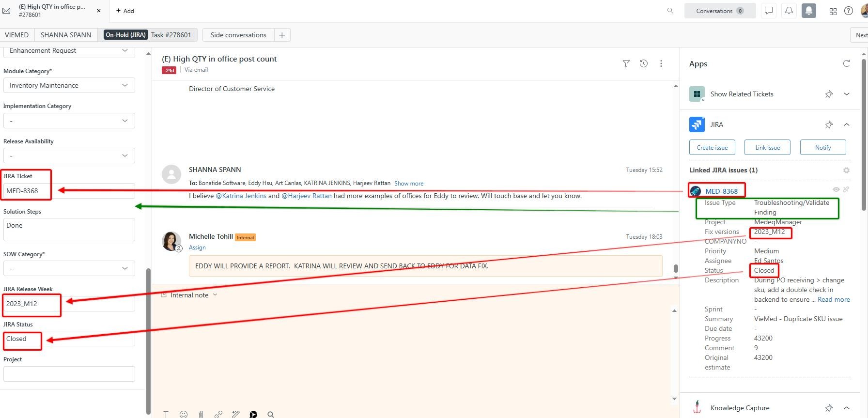Close the ticket #278601 tab
Viewport: 868px width, 418px height.
(99, 11)
